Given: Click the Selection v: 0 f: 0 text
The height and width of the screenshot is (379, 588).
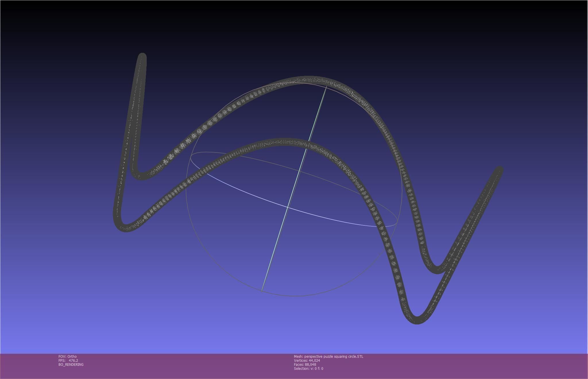Looking at the screenshot, I should [x=308, y=368].
